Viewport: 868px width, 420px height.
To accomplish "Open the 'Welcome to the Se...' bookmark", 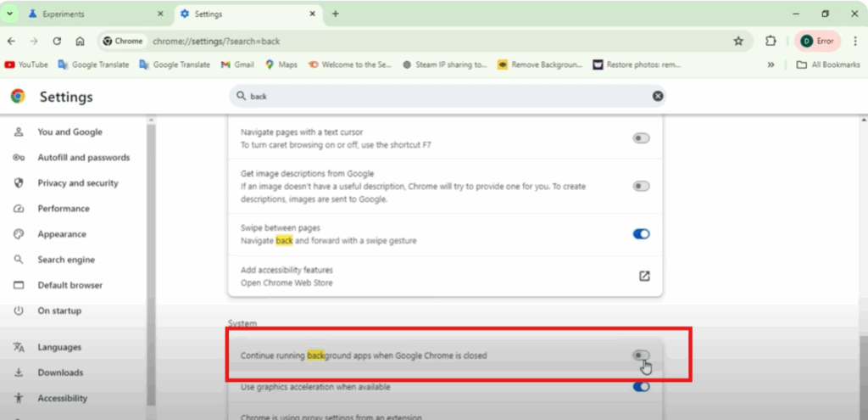I will 350,64.
